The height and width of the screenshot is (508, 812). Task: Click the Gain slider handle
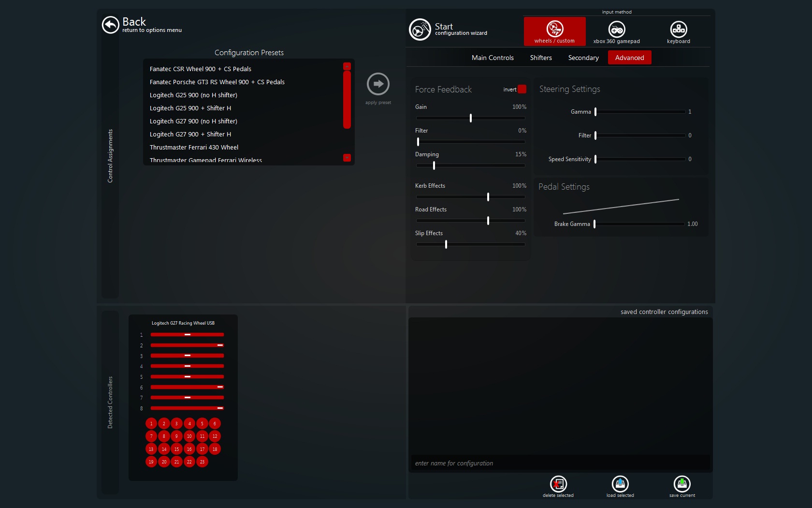tap(471, 118)
